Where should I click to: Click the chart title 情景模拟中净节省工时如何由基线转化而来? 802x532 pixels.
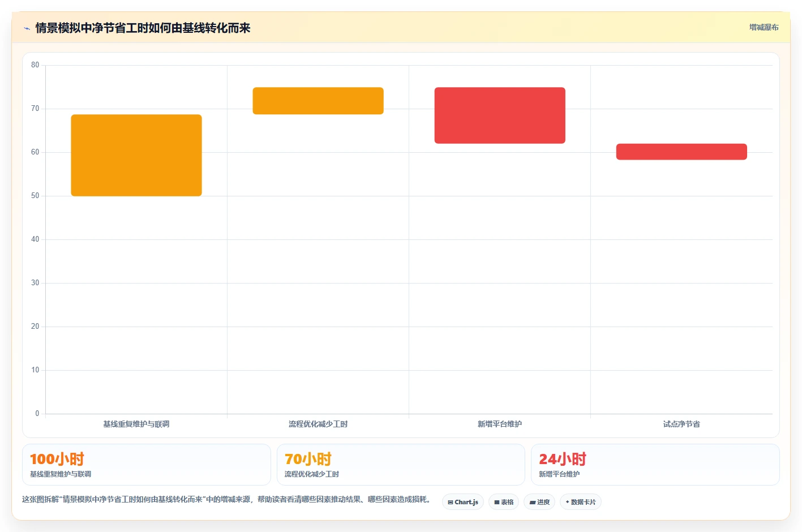click(x=143, y=28)
